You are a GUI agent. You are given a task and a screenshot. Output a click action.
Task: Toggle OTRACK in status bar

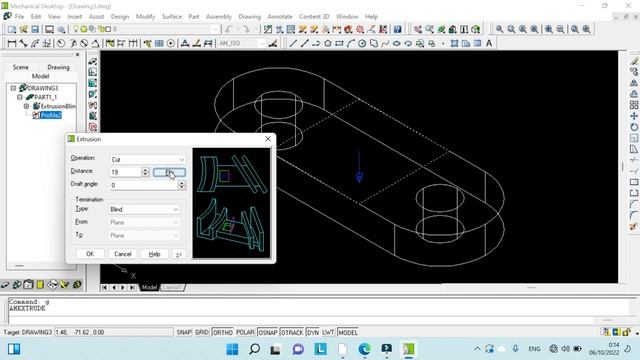pos(292,333)
